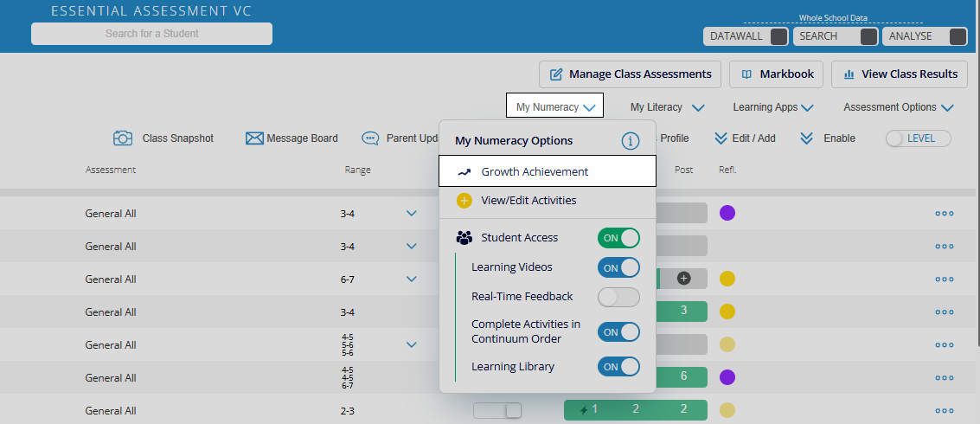
Task: Click the View Class Results button
Action: pos(900,74)
